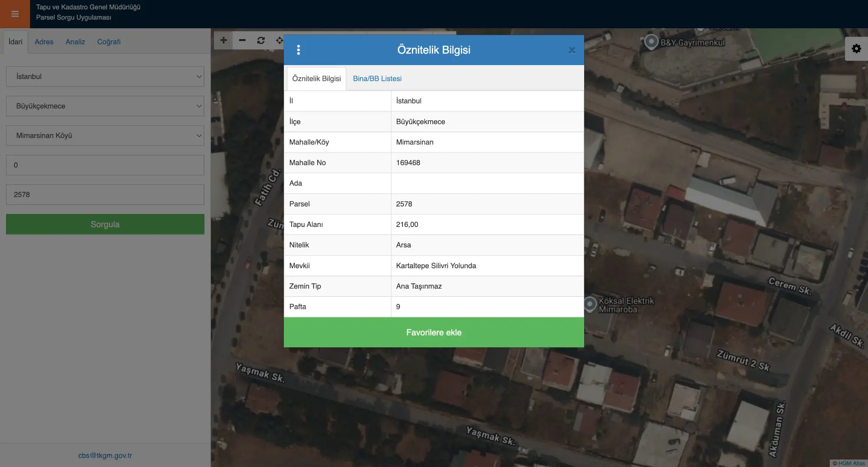This screenshot has width=868, height=467.
Task: Click the Favorilere ekle button
Action: pyautogui.click(x=434, y=332)
